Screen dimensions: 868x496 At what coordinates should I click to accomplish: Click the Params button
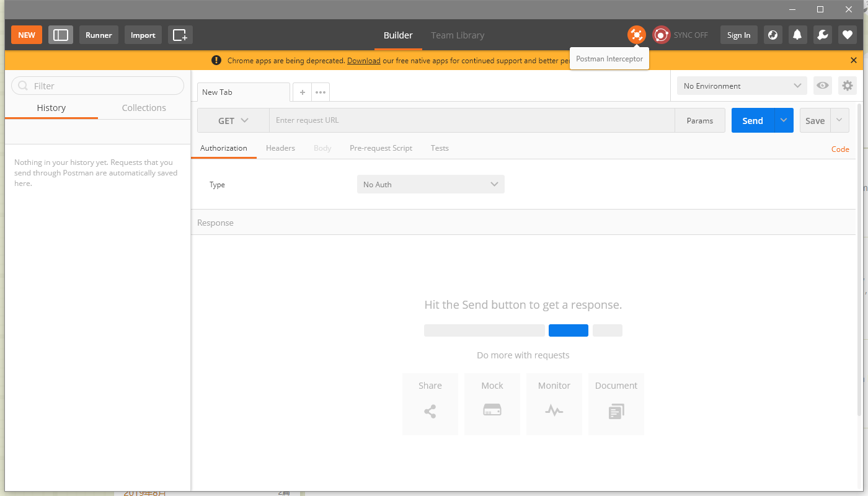tap(700, 120)
